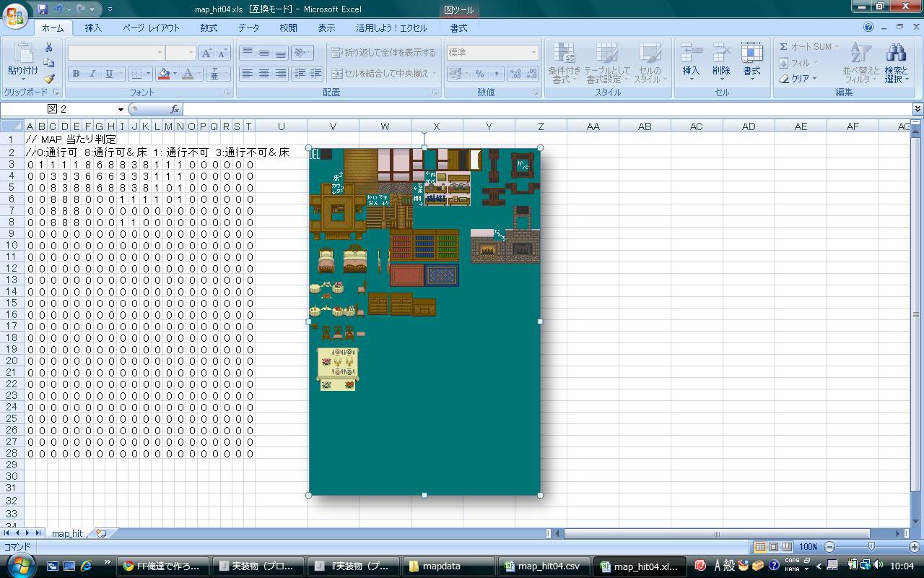The width and height of the screenshot is (924, 578).
Task: Toggle center text alignment
Action: pos(264,74)
